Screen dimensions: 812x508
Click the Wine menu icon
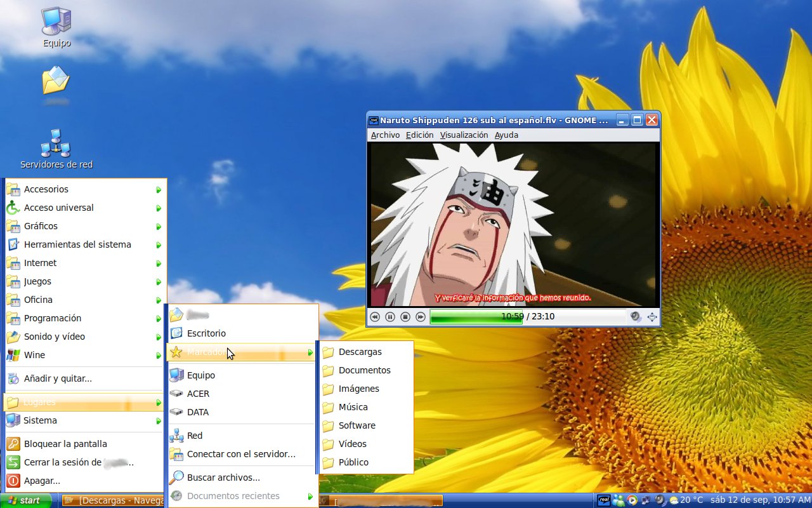tap(13, 355)
